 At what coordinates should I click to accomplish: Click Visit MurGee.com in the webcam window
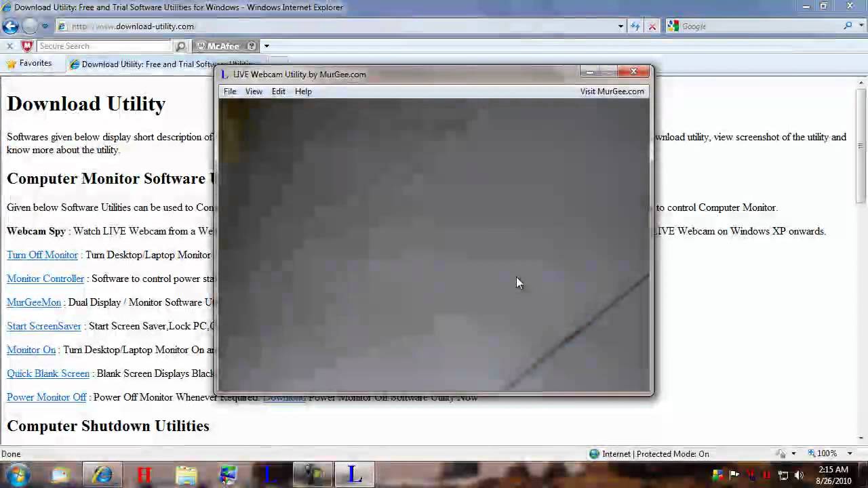(612, 91)
